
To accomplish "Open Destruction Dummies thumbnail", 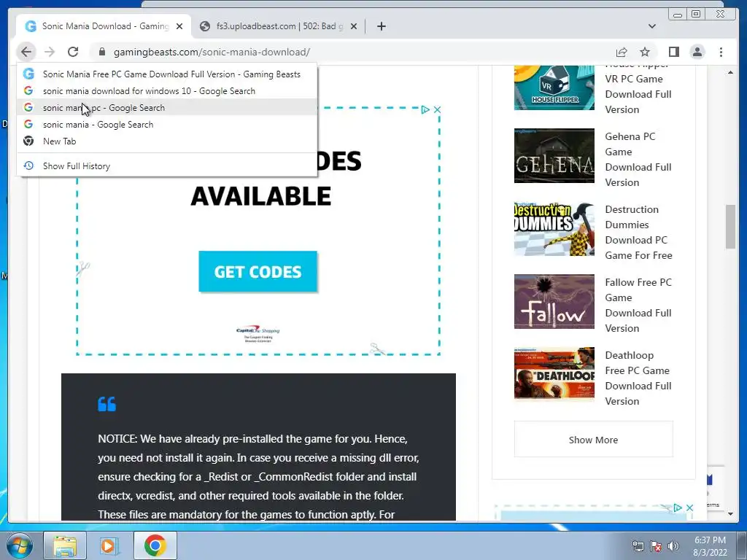I will pos(554,228).
